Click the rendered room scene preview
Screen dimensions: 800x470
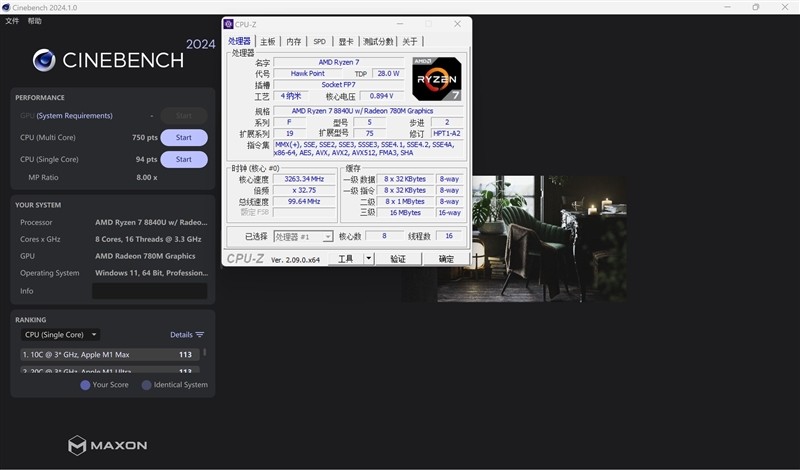coord(533,239)
